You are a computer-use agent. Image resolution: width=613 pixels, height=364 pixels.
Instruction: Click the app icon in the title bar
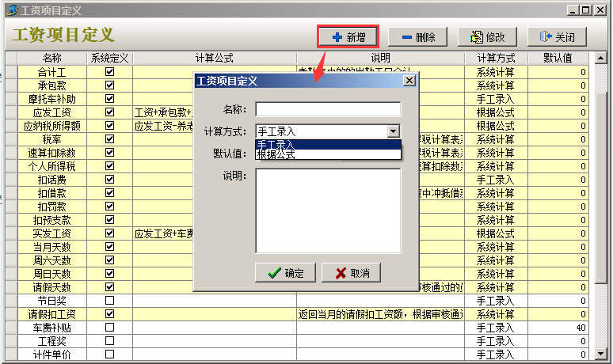click(10, 10)
